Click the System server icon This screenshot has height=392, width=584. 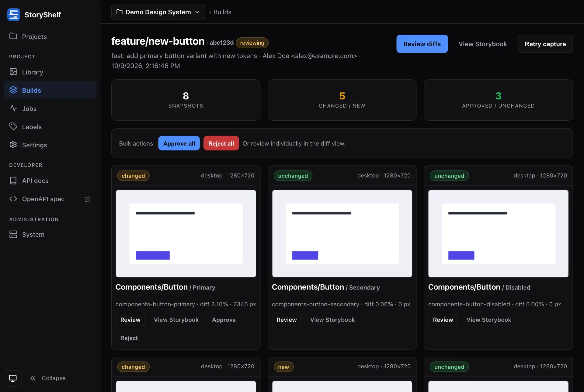tap(13, 234)
